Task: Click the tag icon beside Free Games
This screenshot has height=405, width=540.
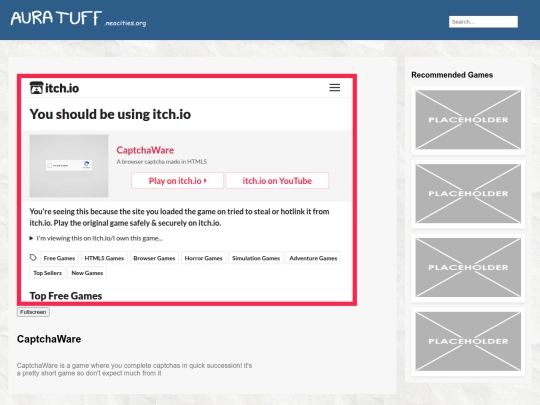Action: point(33,258)
